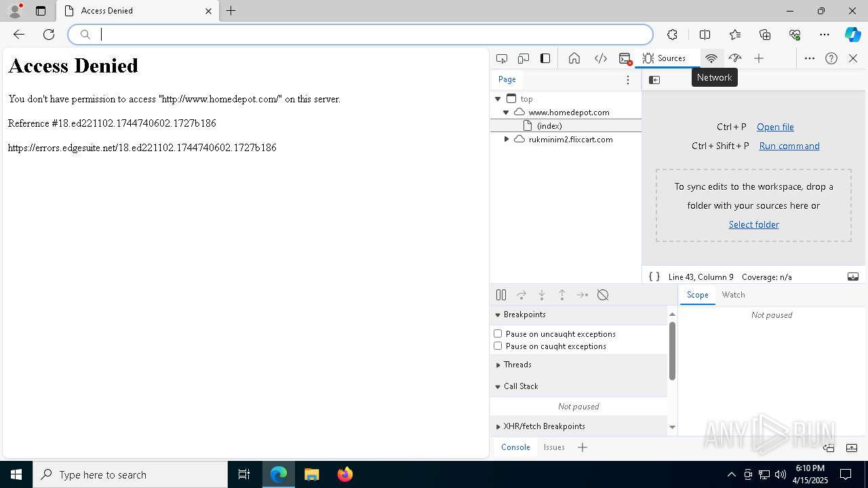Open Page pane more options menu
The image size is (868, 488).
point(628,80)
